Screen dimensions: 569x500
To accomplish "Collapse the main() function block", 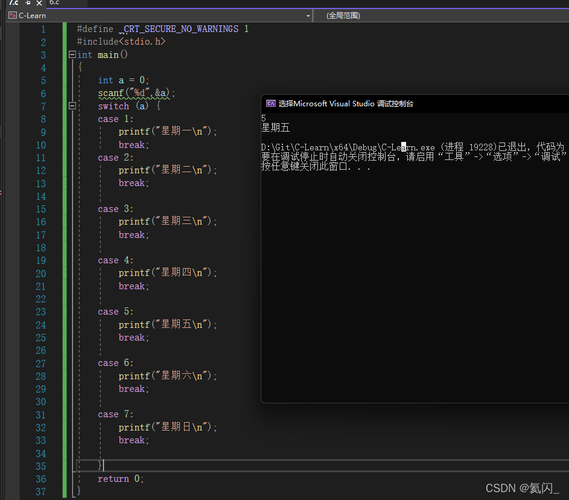I will coord(72,54).
